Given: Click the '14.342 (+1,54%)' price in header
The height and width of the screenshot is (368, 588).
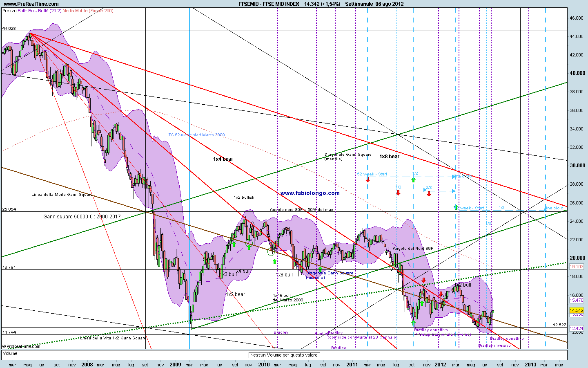Looking at the screenshot, I should [x=322, y=4].
